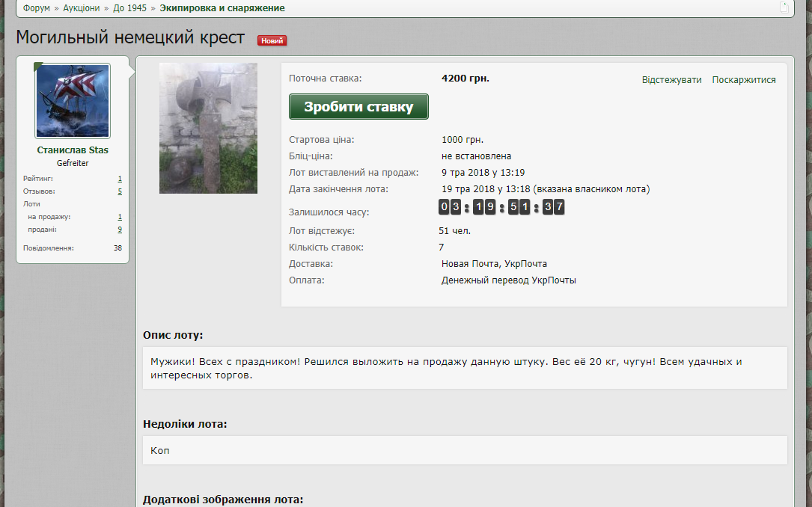Click "Поскаржитися" to report the lot

[x=743, y=80]
